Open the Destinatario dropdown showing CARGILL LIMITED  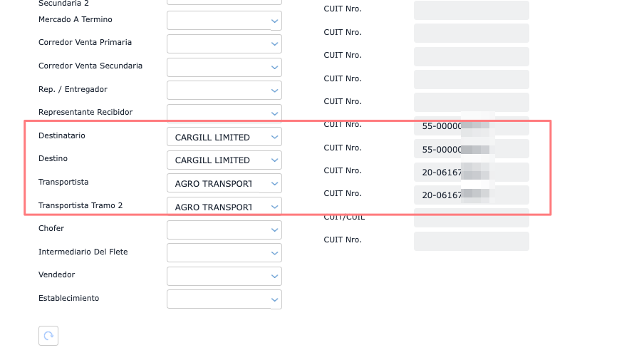coord(224,137)
